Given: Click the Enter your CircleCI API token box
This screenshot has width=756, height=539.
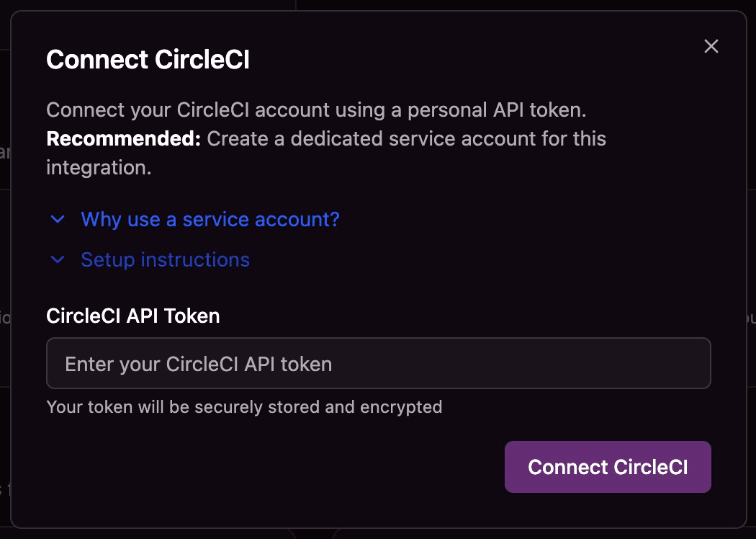Looking at the screenshot, I should coord(378,363).
